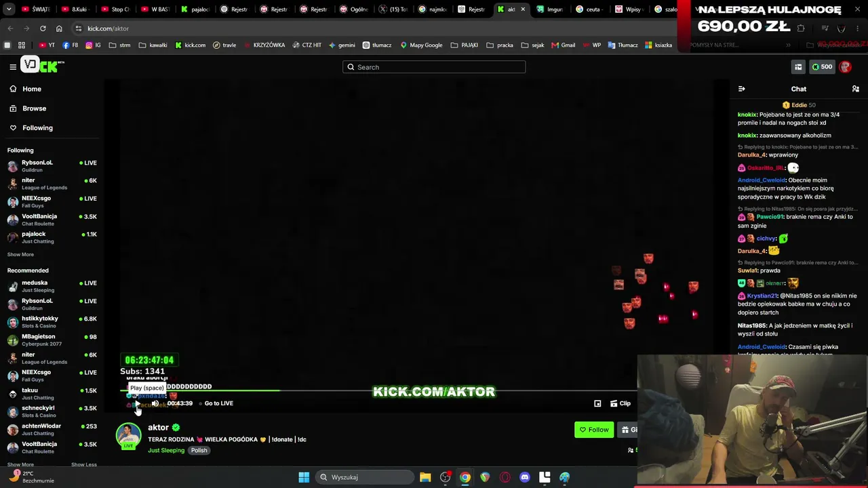This screenshot has height=488, width=868.
Task: Open the kawałki bookmark folder
Action: coord(153,45)
